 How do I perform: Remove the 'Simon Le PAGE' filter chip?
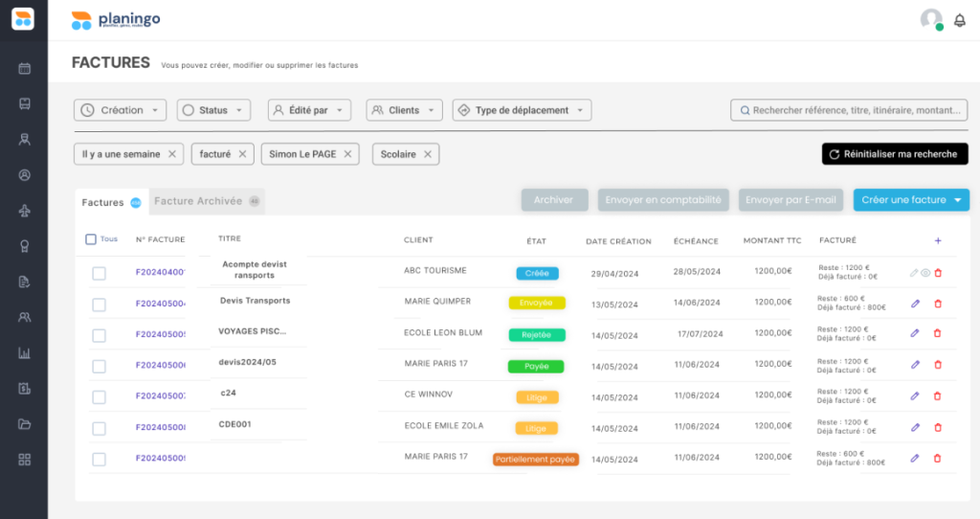[x=347, y=154]
